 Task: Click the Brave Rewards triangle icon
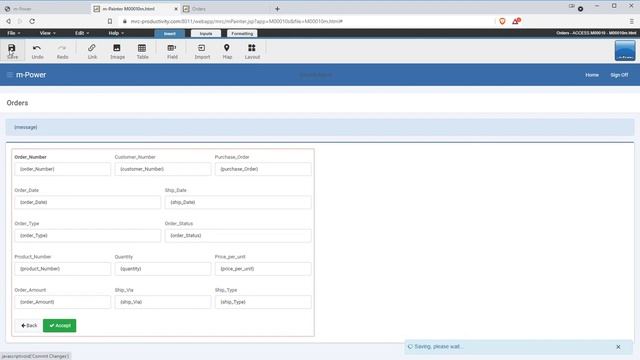click(x=516, y=21)
